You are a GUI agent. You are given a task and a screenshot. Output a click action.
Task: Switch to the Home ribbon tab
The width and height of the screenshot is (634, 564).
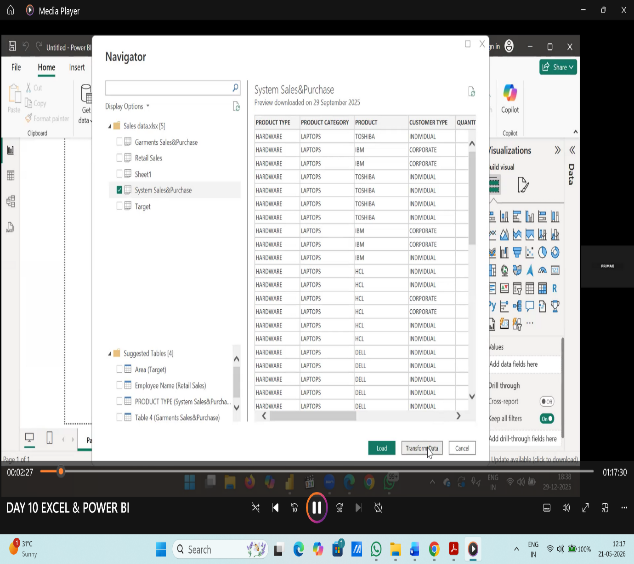click(x=46, y=67)
